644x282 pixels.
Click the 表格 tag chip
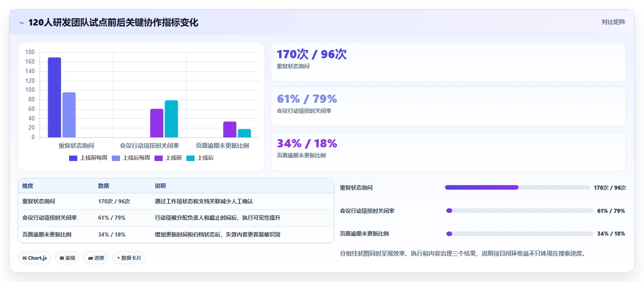click(67, 258)
